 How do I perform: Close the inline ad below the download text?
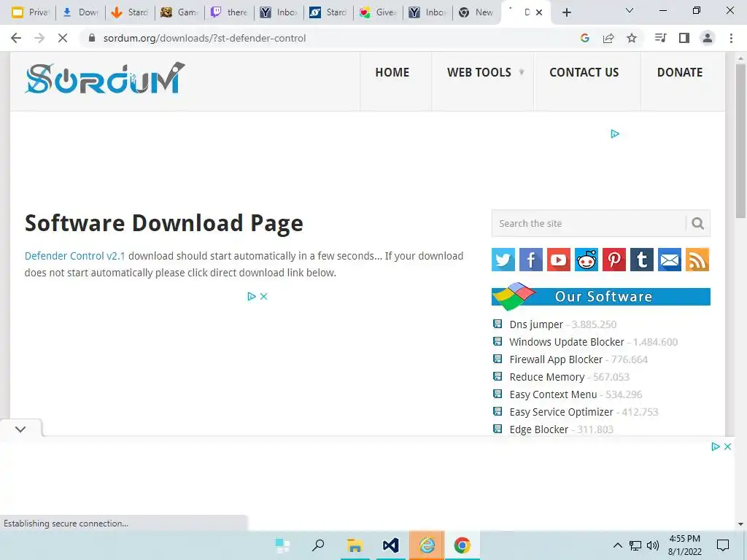point(263,296)
